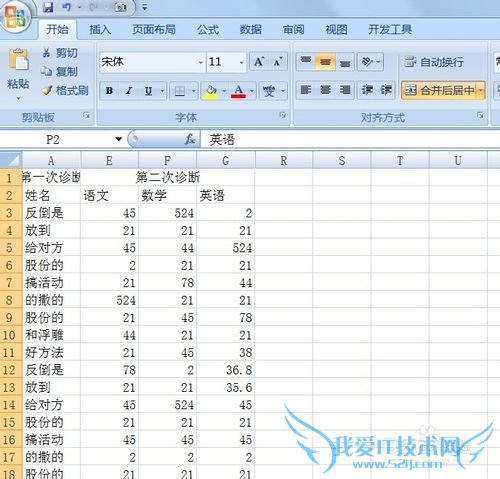This screenshot has width=500, height=479.
Task: Switch to the 插入 (Insert) tab
Action: tap(100, 30)
